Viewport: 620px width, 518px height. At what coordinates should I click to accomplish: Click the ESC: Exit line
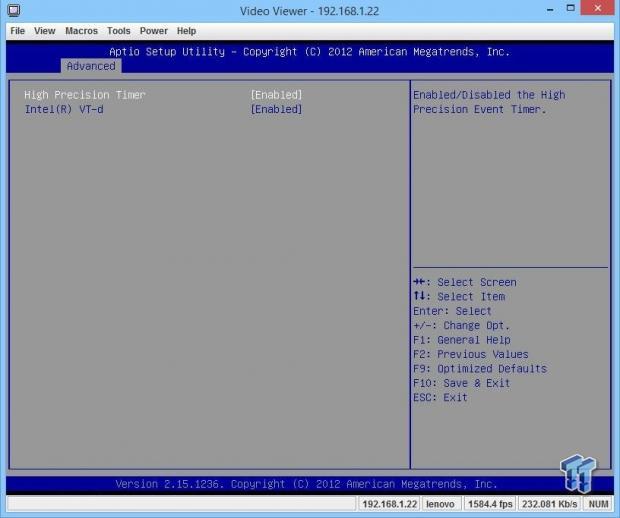[440, 397]
